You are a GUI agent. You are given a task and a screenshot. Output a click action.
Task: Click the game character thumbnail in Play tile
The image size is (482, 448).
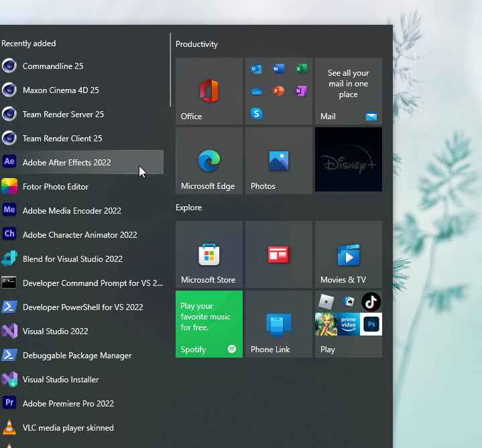point(326,324)
